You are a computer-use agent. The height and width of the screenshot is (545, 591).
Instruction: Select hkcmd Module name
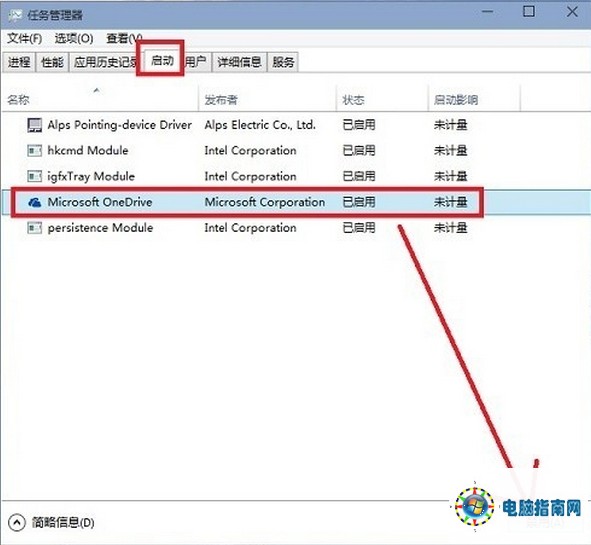(88, 151)
